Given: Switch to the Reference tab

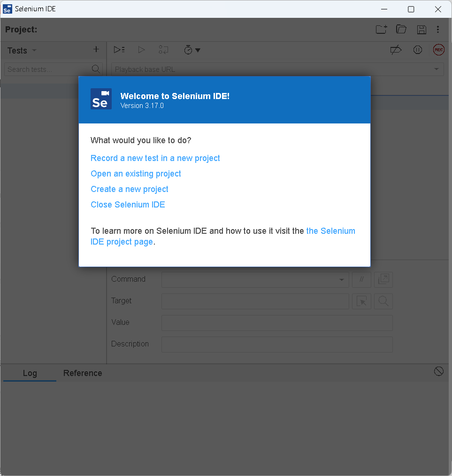Looking at the screenshot, I should (x=83, y=373).
